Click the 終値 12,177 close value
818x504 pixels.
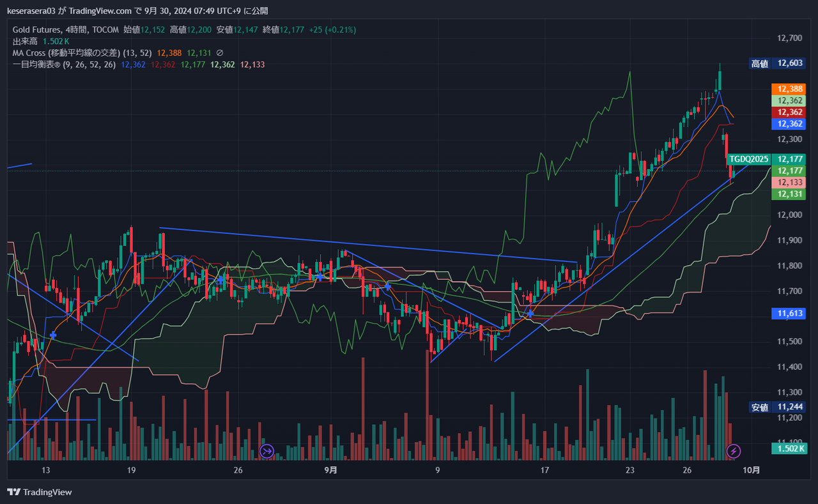click(284, 30)
